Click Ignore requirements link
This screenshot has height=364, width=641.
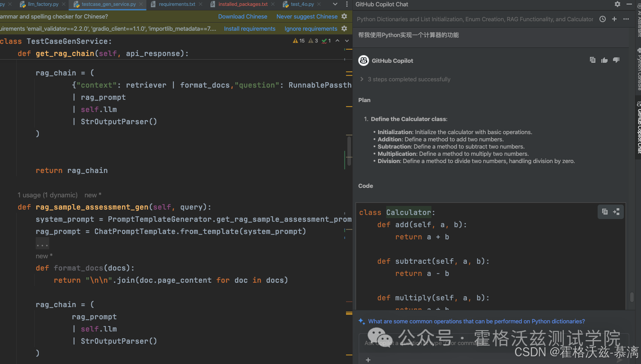point(311,28)
